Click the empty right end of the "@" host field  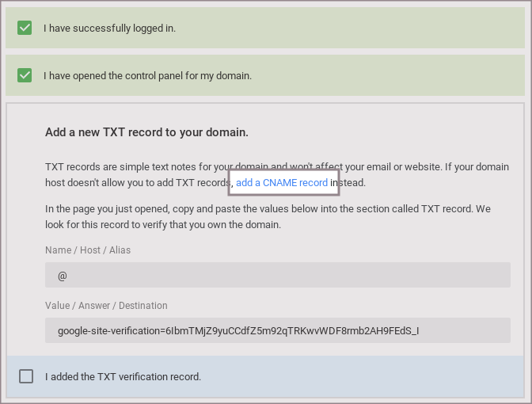point(475,275)
